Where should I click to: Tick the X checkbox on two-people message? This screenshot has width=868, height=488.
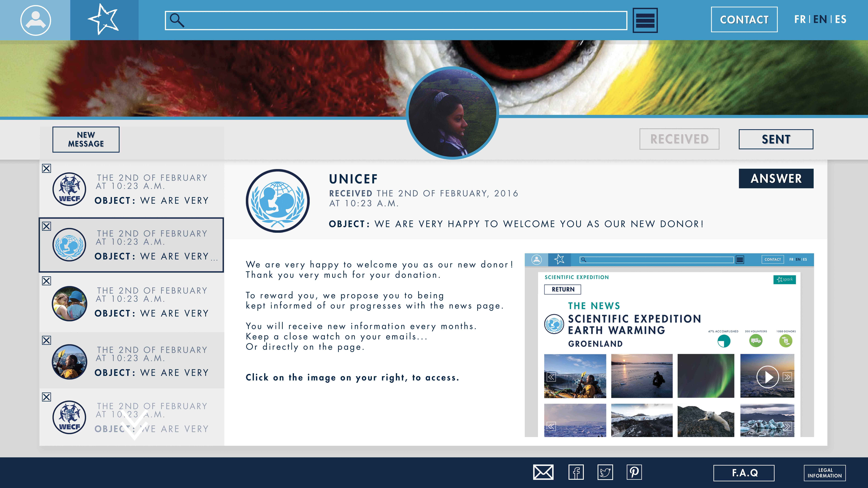click(47, 281)
